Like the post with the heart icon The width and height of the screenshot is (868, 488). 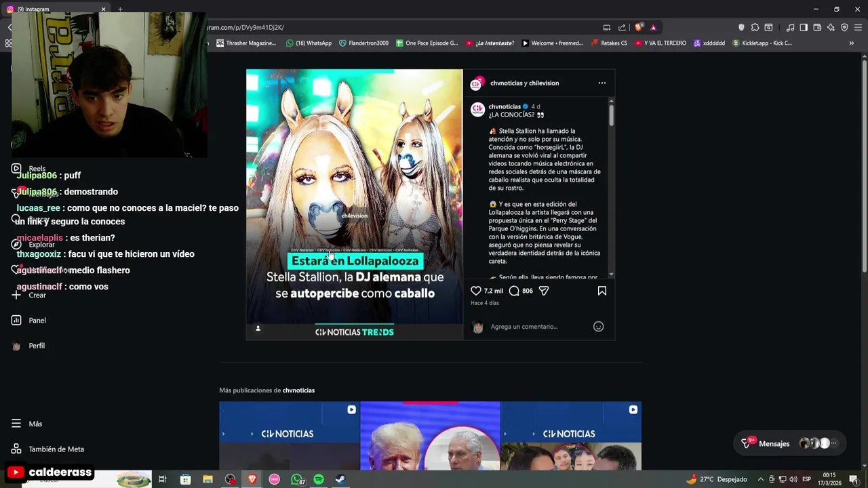click(x=476, y=291)
